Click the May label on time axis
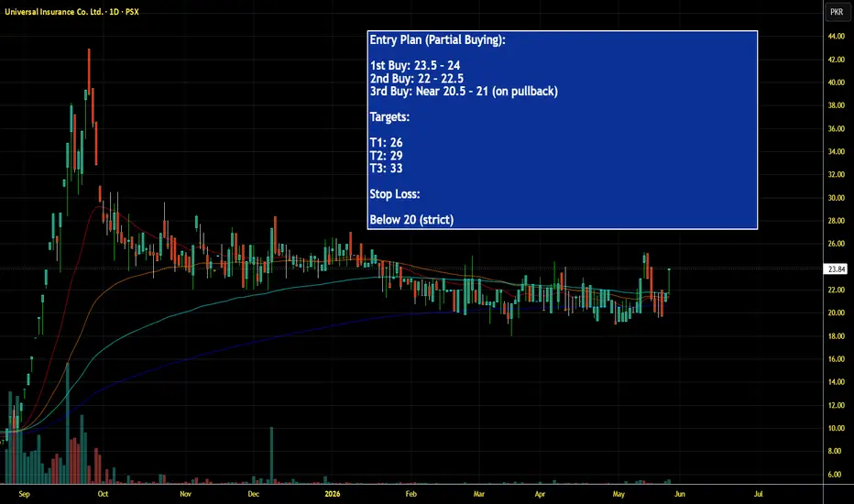 pyautogui.click(x=619, y=494)
